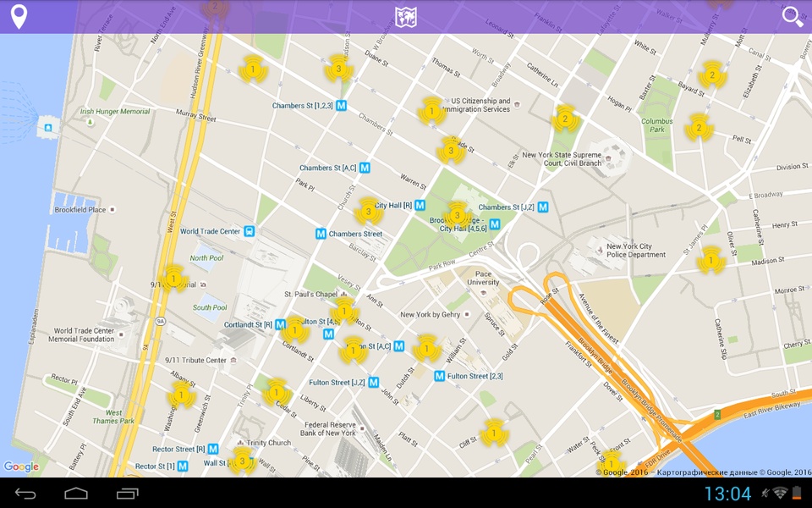Open the world map icon in toolbar
Screen dimensions: 812x508
(406, 17)
